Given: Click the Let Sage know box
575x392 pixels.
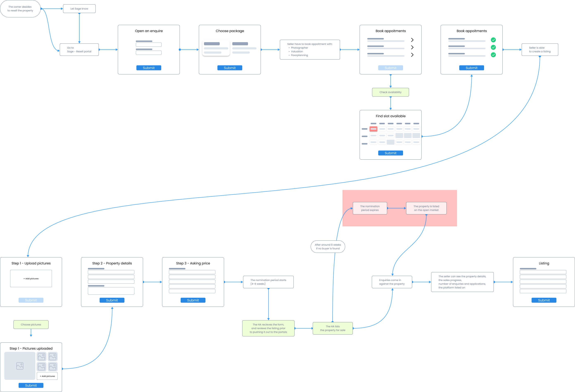Looking at the screenshot, I should pos(79,9).
